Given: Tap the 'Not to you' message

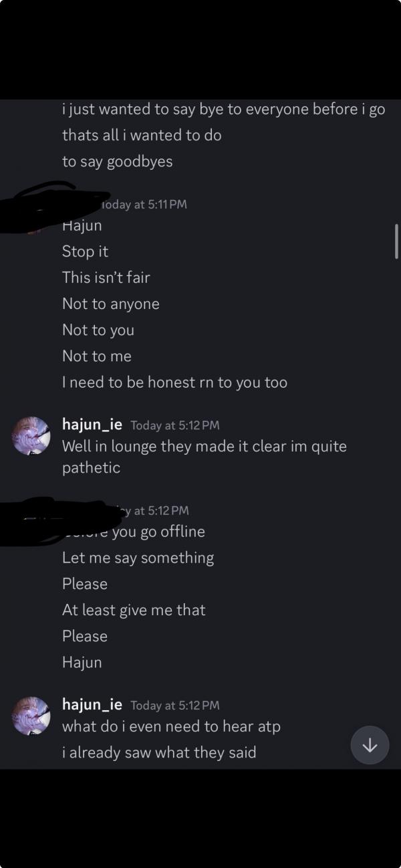Looking at the screenshot, I should click(x=98, y=330).
